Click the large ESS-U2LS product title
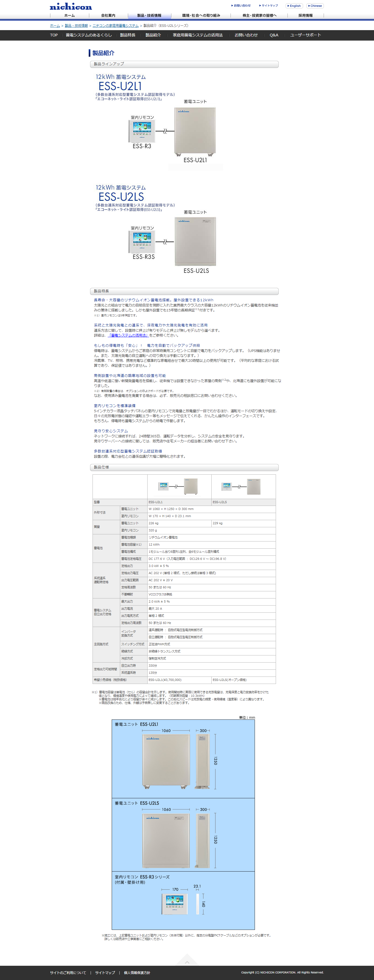The image size is (374, 980). tap(121, 197)
